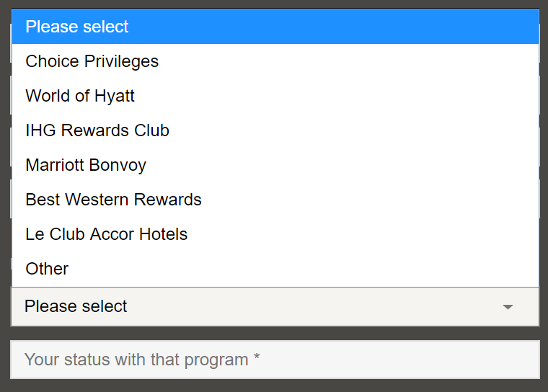This screenshot has height=392, width=548.
Task: Choose World of Hyatt from list
Action: [x=80, y=96]
